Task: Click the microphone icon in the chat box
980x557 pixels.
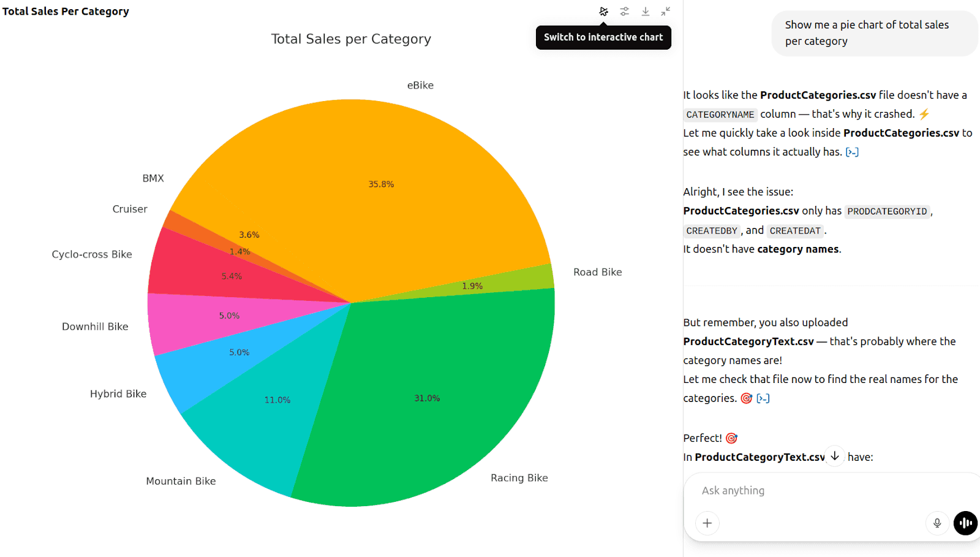Action: [x=937, y=523]
